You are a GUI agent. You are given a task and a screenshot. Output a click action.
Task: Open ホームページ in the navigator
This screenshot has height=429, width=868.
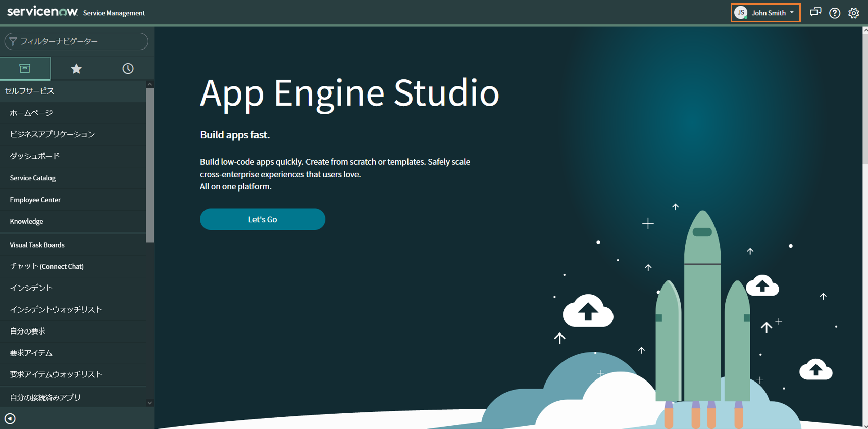[73, 113]
